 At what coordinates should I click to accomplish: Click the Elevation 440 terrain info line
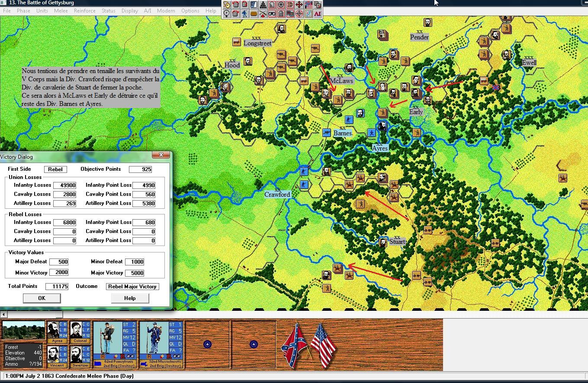(x=23, y=353)
